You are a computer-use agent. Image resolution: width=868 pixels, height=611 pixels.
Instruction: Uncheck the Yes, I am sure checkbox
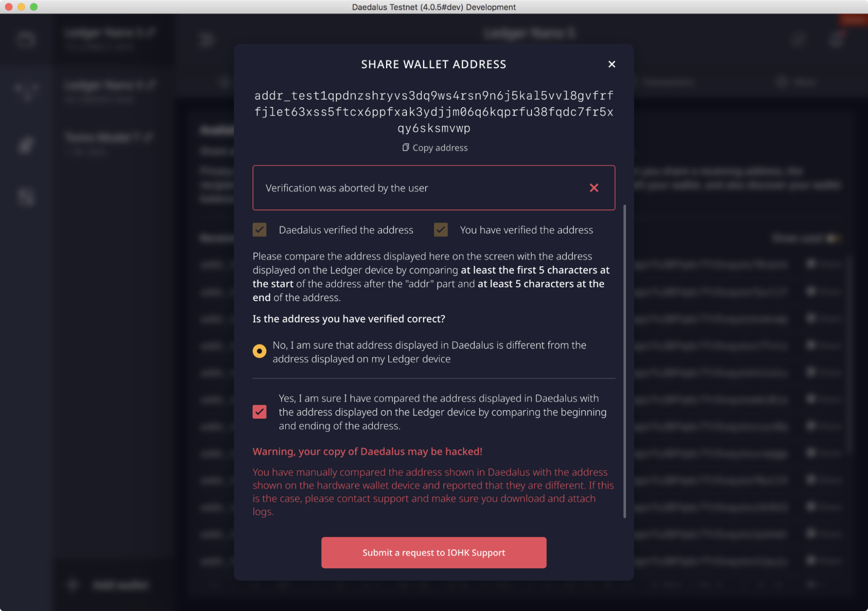tap(260, 412)
